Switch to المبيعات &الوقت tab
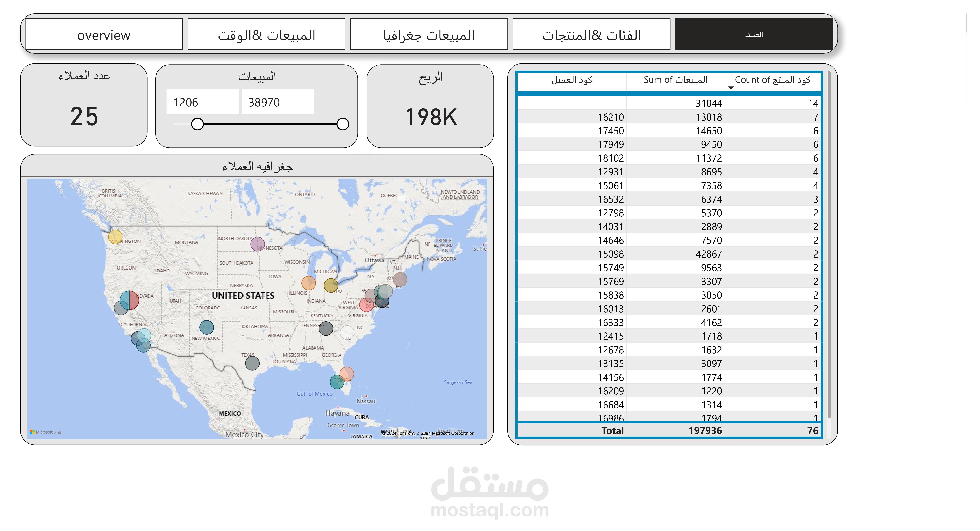 pos(266,35)
